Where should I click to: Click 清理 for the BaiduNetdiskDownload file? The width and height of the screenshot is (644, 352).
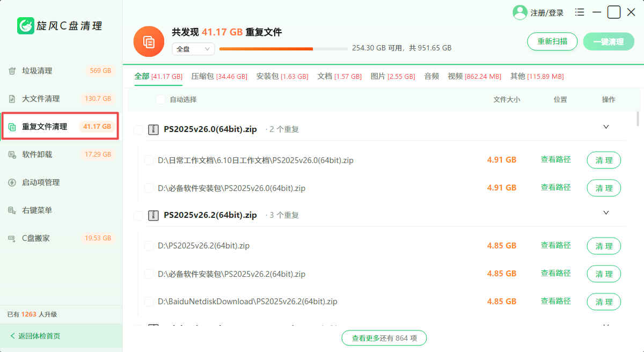coord(604,302)
